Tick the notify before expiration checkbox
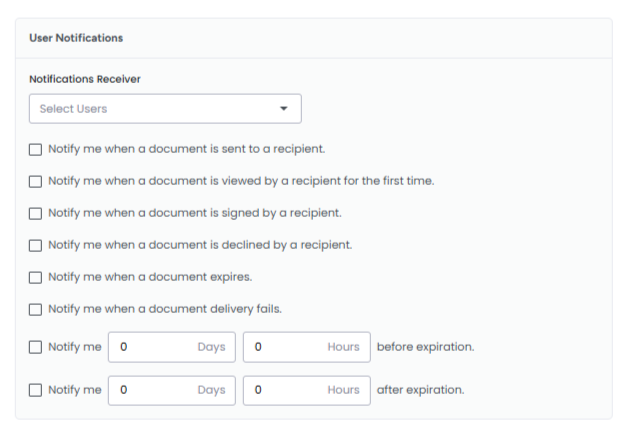This screenshot has width=626, height=433. [35, 347]
